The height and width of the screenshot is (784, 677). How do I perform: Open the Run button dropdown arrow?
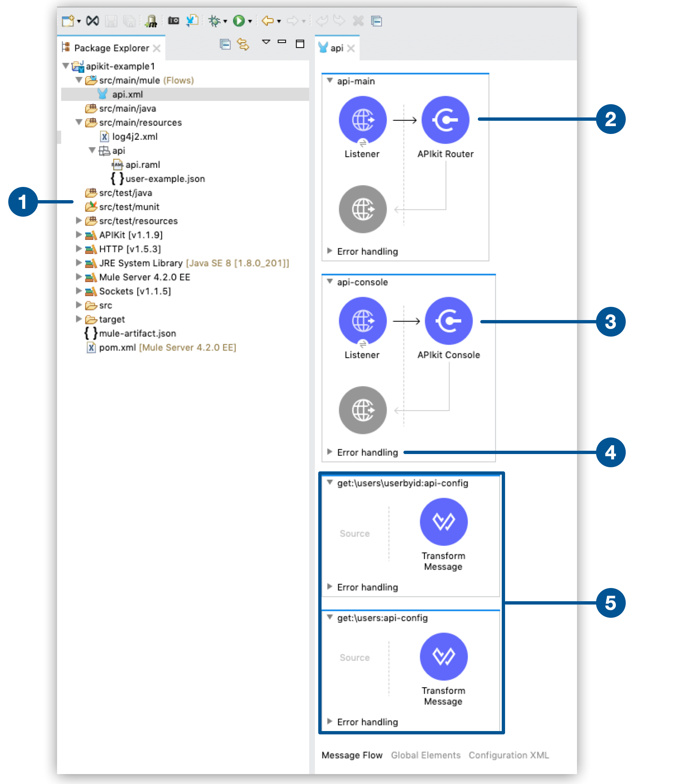(x=250, y=22)
